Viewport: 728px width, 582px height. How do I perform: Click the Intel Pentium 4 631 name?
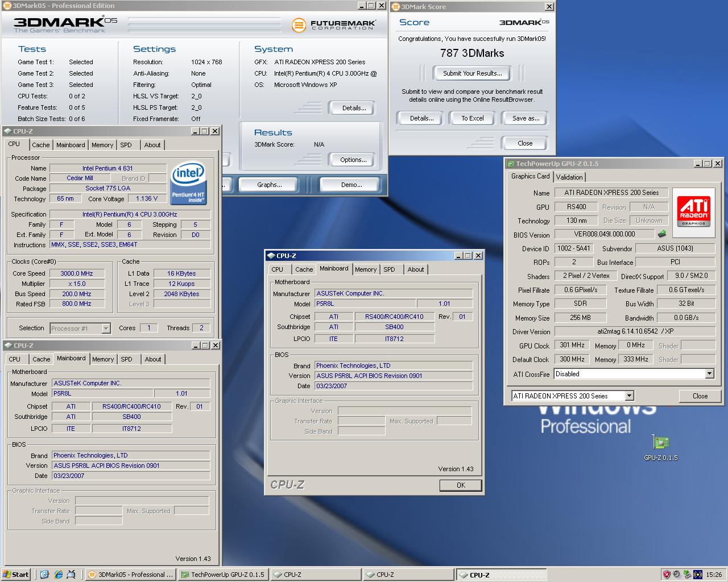click(107, 168)
